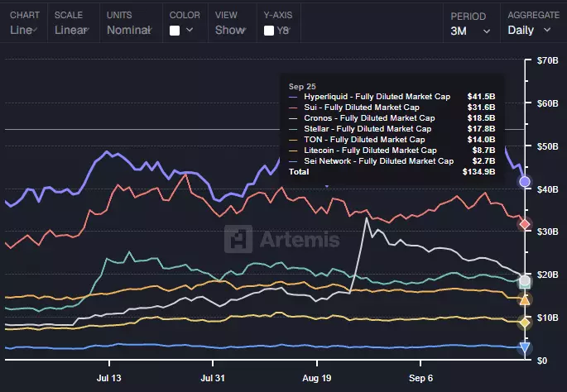Click the red Sui diamond end marker
This screenshot has height=392, width=567.
524,224
